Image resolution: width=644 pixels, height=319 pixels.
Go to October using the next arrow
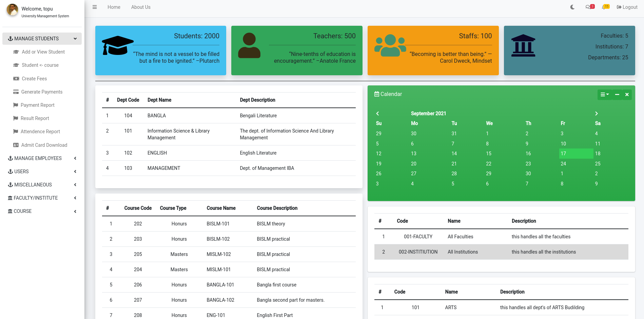click(x=597, y=114)
